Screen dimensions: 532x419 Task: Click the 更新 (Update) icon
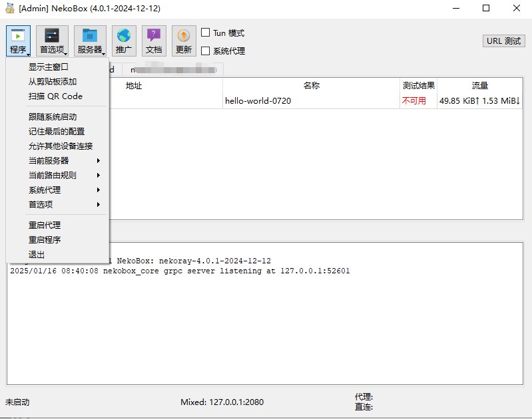(184, 41)
